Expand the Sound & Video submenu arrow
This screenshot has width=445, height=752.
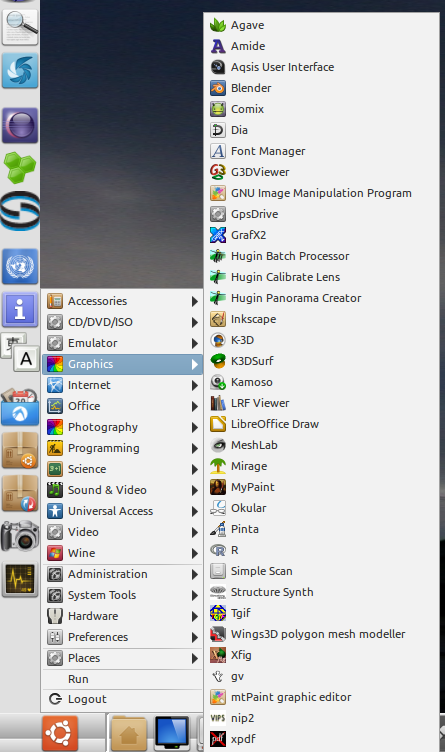pyautogui.click(x=194, y=490)
